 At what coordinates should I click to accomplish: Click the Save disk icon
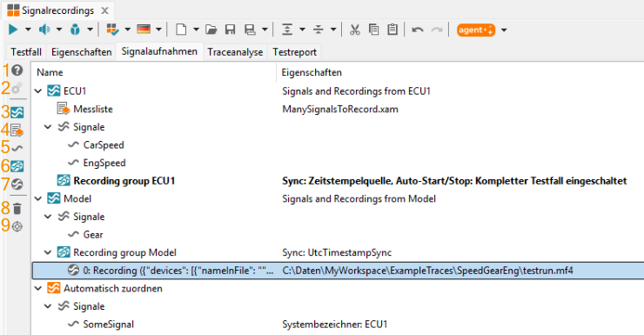click(x=230, y=30)
